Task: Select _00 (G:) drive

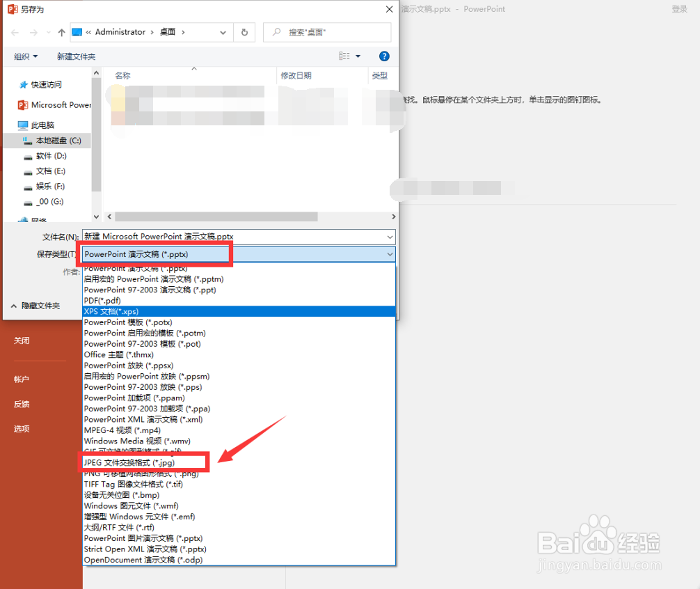Action: (44, 201)
